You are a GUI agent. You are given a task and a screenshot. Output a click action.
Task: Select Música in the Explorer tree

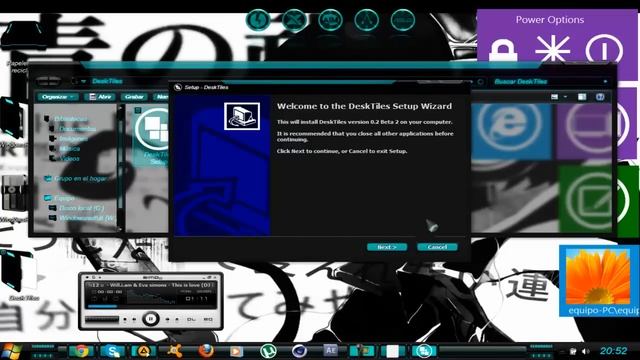pyautogui.click(x=70, y=149)
